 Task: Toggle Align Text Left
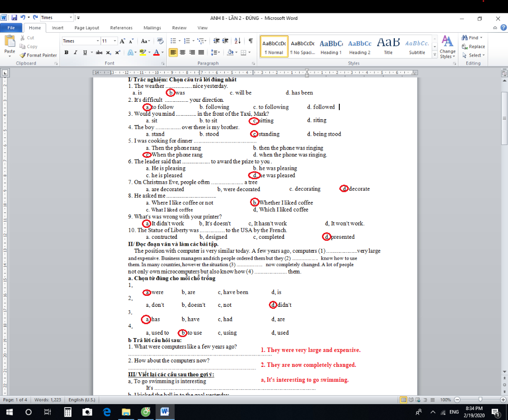tap(173, 53)
